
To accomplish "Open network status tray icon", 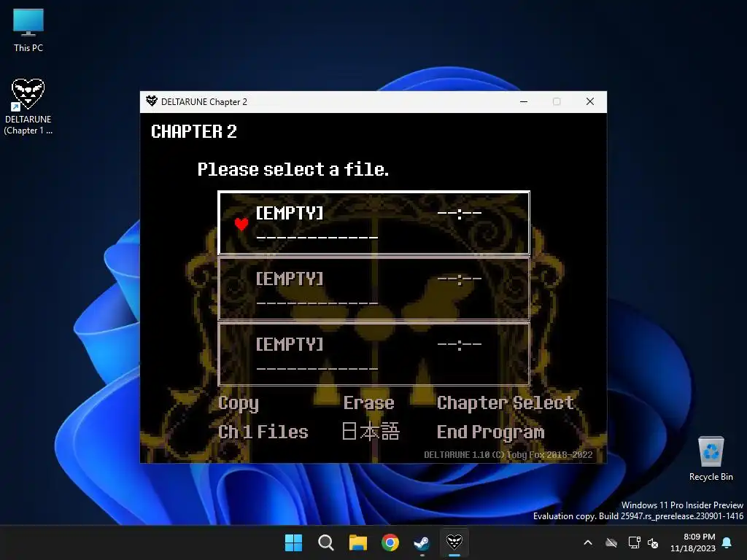I will (634, 542).
